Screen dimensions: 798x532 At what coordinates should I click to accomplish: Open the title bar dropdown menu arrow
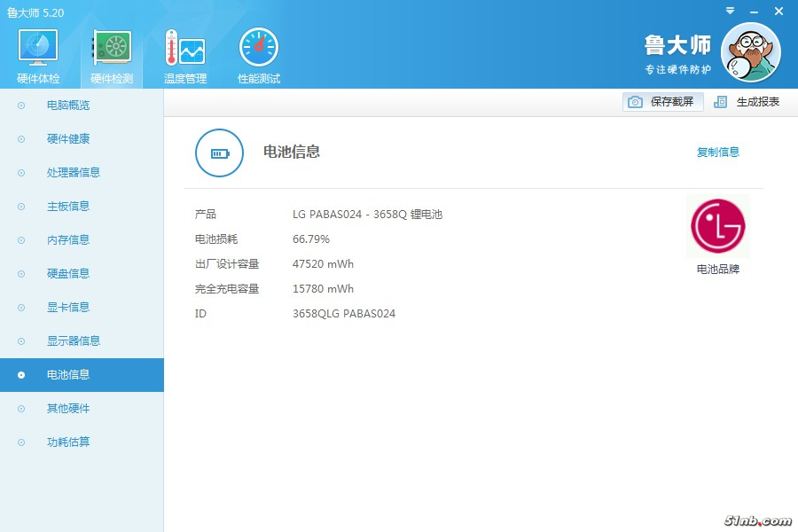click(x=731, y=11)
